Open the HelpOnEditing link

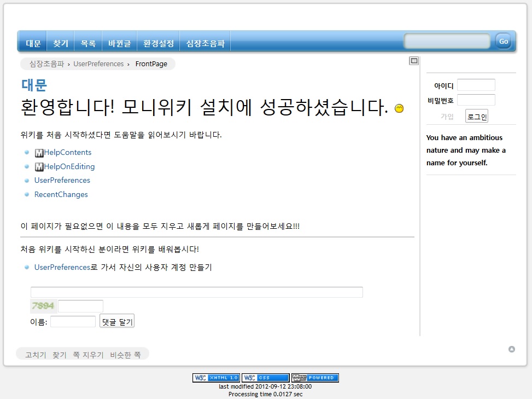[x=69, y=166]
